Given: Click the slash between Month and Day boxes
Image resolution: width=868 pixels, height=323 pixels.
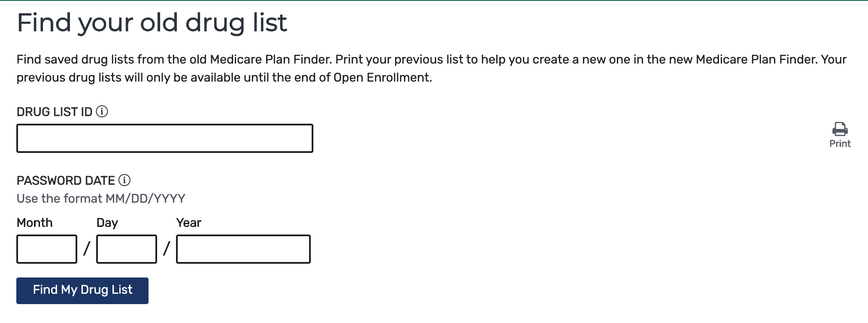Looking at the screenshot, I should (87, 248).
